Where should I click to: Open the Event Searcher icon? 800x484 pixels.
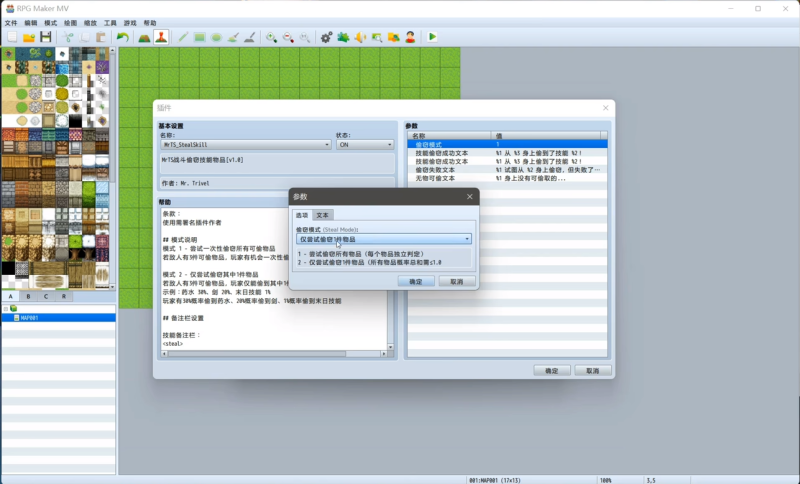click(377, 37)
